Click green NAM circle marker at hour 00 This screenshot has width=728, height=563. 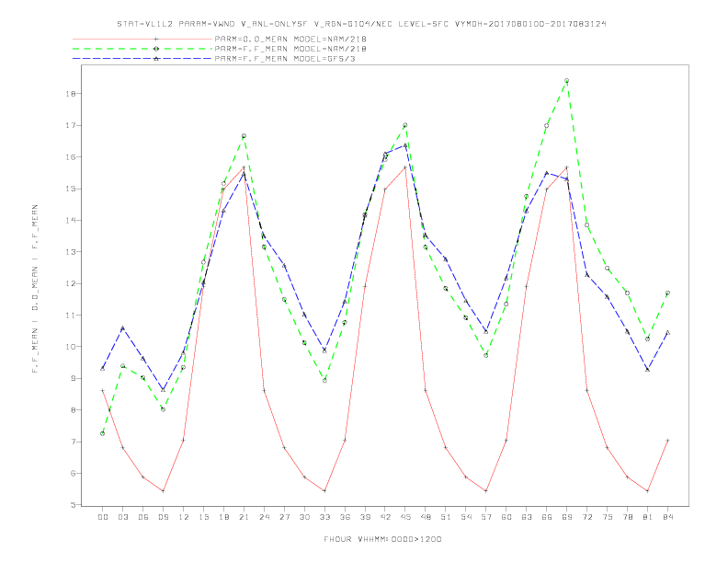pyautogui.click(x=103, y=433)
